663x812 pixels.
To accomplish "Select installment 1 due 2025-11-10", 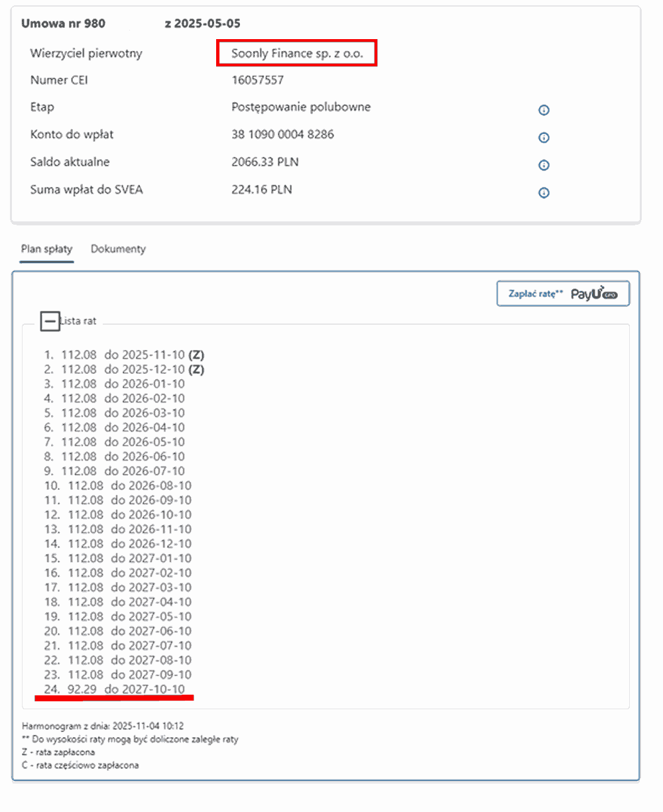I will 124,355.
